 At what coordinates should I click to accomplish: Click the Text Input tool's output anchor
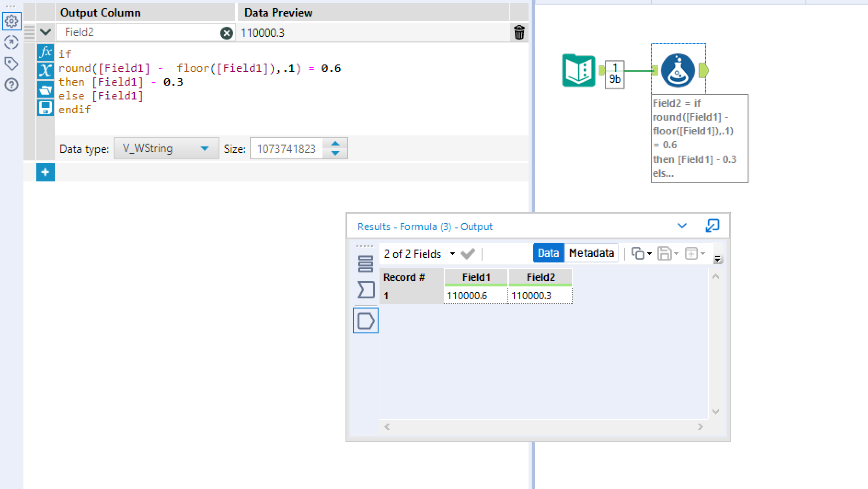point(602,70)
